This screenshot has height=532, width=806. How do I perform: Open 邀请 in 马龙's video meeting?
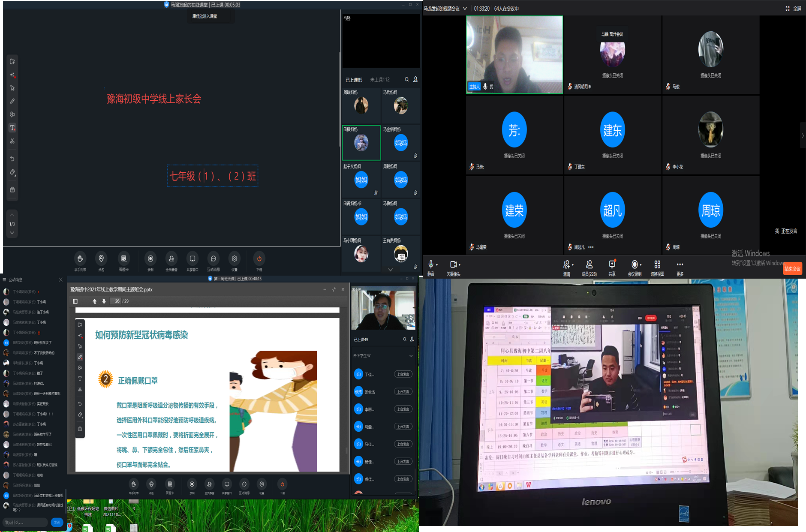[x=566, y=268]
